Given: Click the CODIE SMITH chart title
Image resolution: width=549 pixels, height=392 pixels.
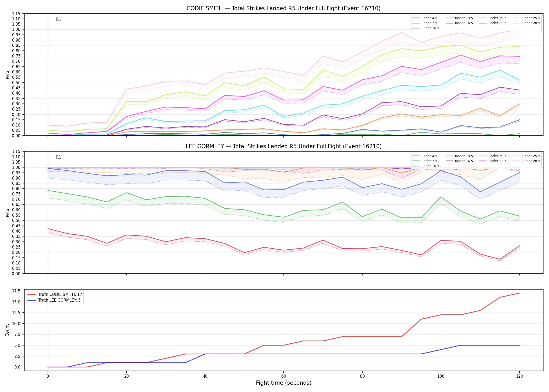Looking at the screenshot, I should (x=283, y=8).
